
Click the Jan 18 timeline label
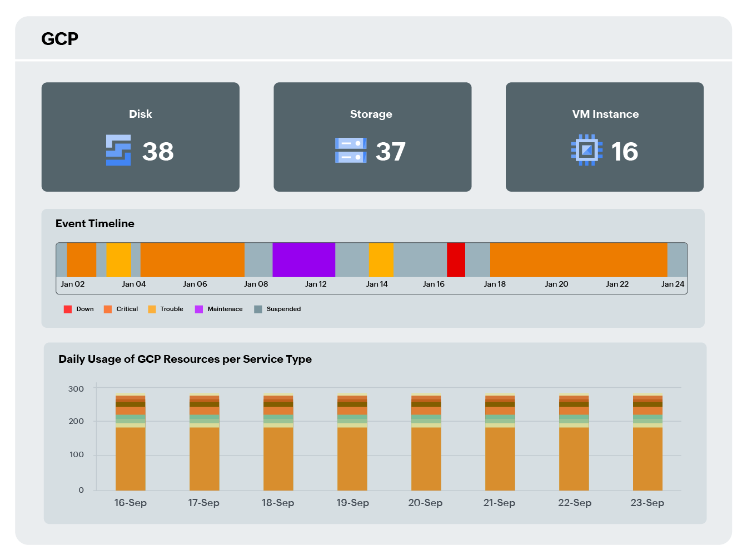point(495,284)
